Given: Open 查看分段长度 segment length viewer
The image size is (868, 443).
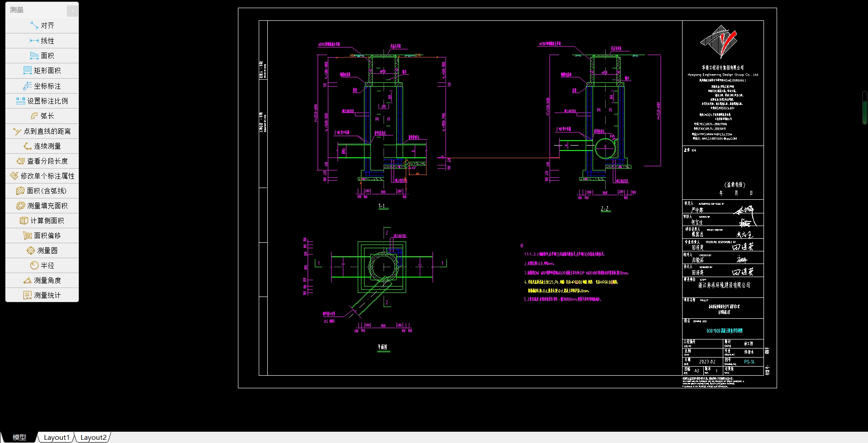Looking at the screenshot, I should pos(42,161).
